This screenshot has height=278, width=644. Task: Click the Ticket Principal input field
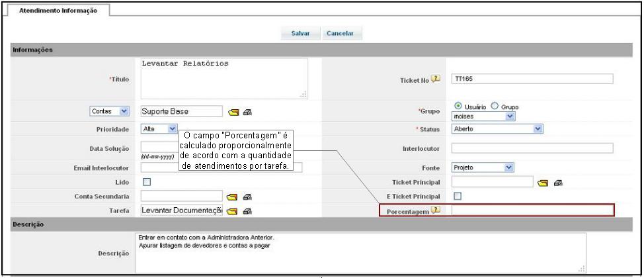pyautogui.click(x=493, y=182)
